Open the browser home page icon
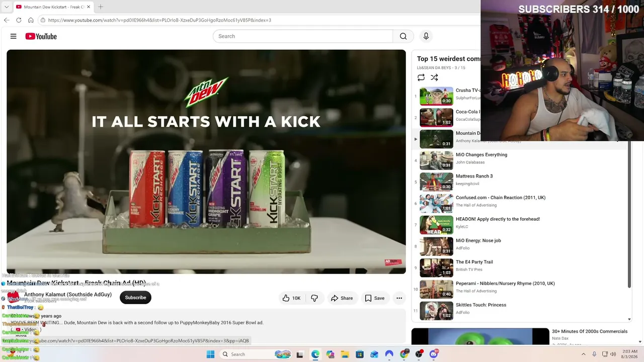 coord(31,20)
